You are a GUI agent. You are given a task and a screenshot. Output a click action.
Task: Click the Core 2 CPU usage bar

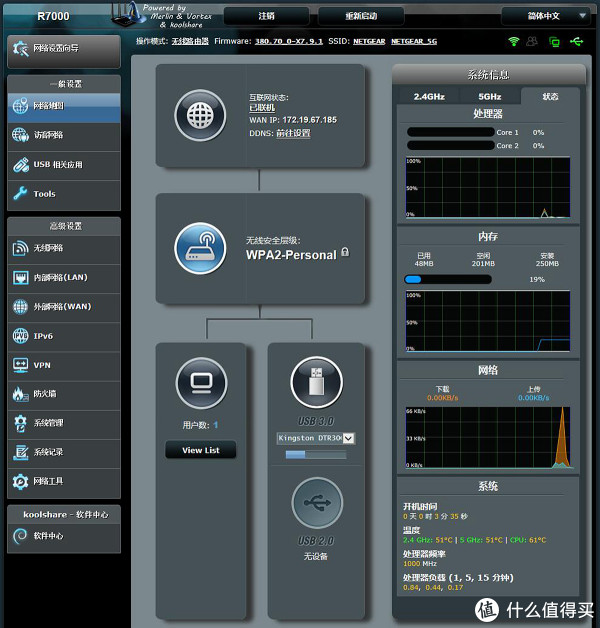pyautogui.click(x=451, y=145)
